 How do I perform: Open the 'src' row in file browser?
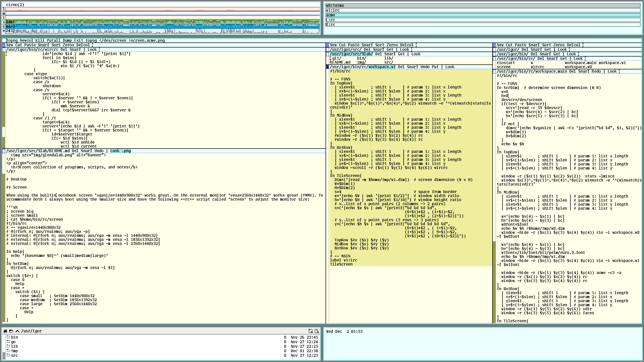[162, 355]
